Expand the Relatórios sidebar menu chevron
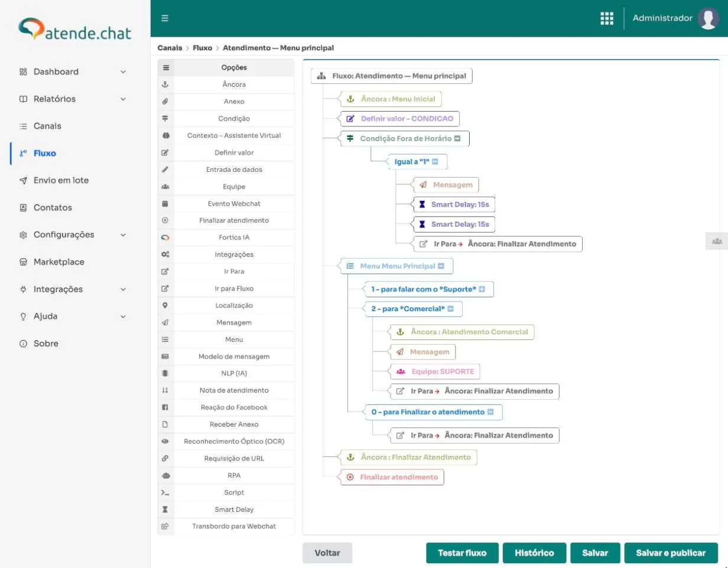The width and height of the screenshot is (728, 568). click(123, 99)
